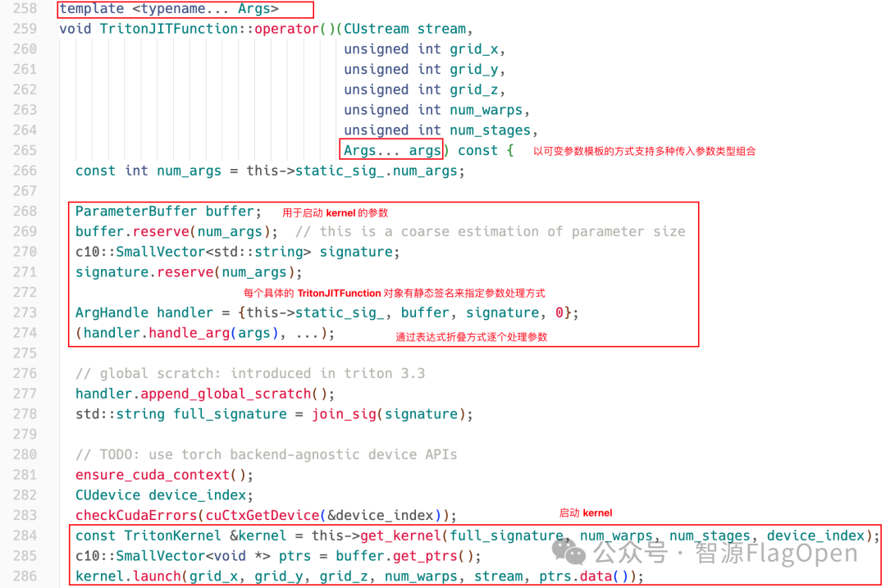Click 'buffer.reserve' call on line 269
The height and width of the screenshot is (588, 886).
132,231
